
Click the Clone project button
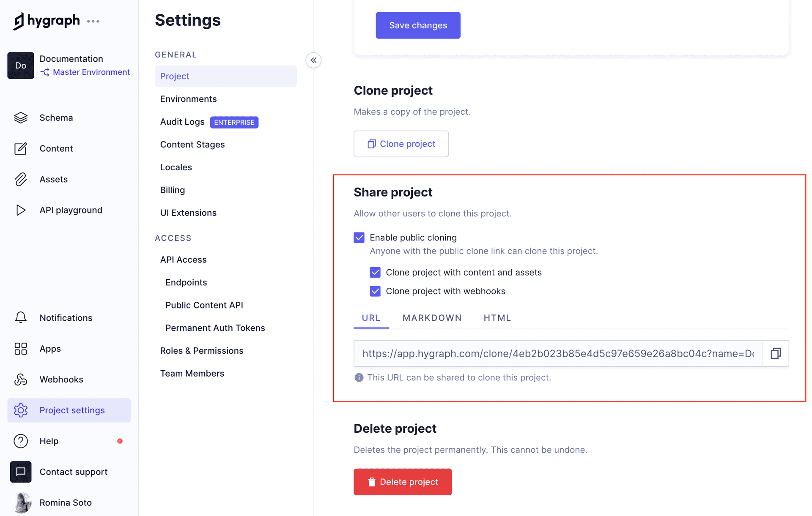click(x=401, y=143)
